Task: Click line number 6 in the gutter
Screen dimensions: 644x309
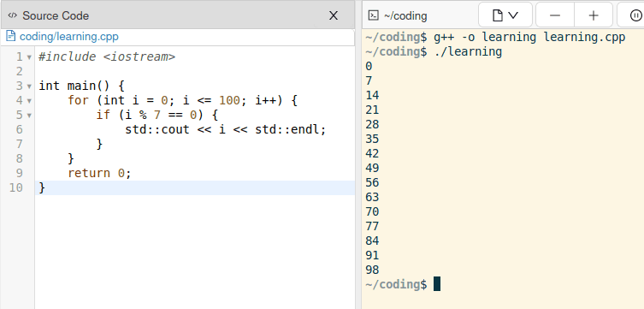Action: tap(20, 129)
